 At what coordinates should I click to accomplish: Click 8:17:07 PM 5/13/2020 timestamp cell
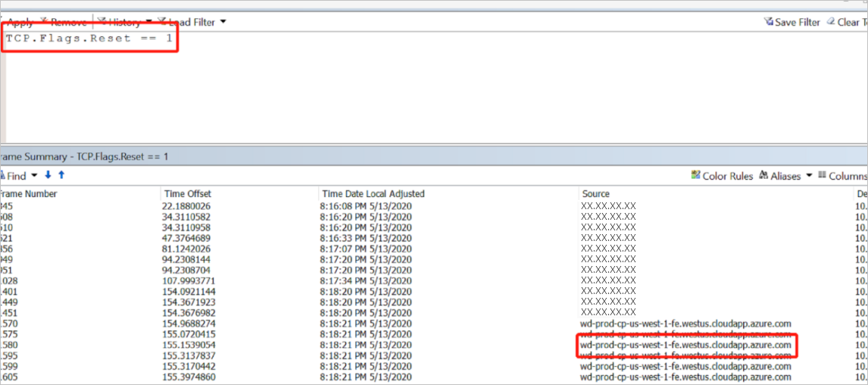(367, 249)
